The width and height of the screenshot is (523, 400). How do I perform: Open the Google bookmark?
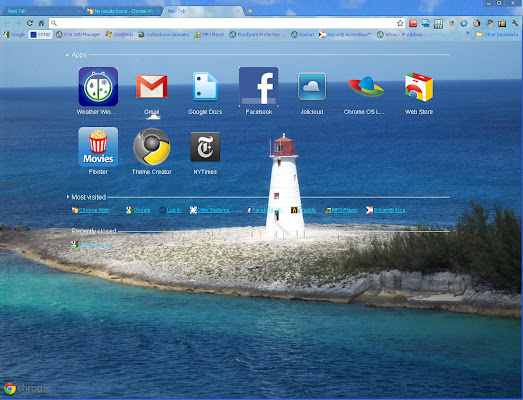coord(14,34)
